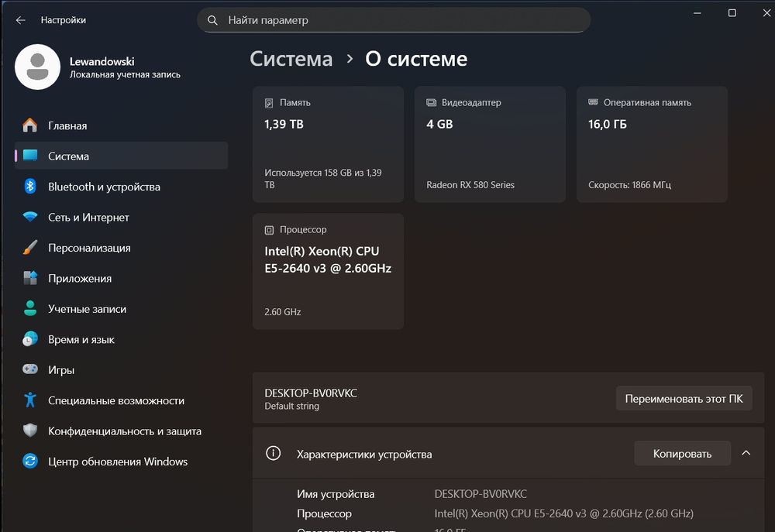
Task: Click the Копировать button
Action: [682, 453]
